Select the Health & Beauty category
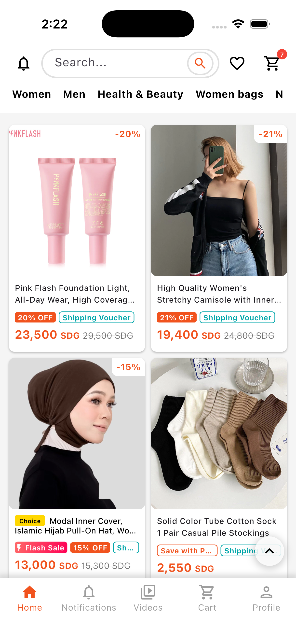This screenshot has height=644, width=296. tap(140, 94)
